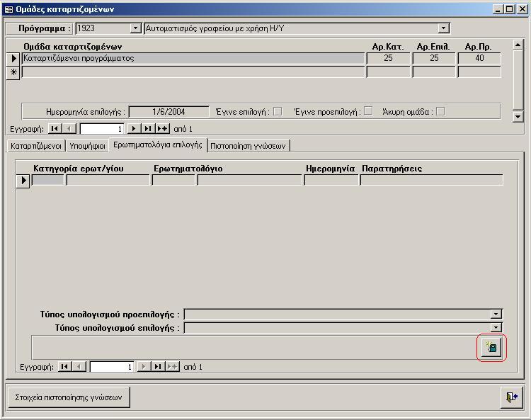Open the Πιστοποίηση γνώσεων tab
Image resolution: width=531 pixels, height=420 pixels.
(249, 146)
